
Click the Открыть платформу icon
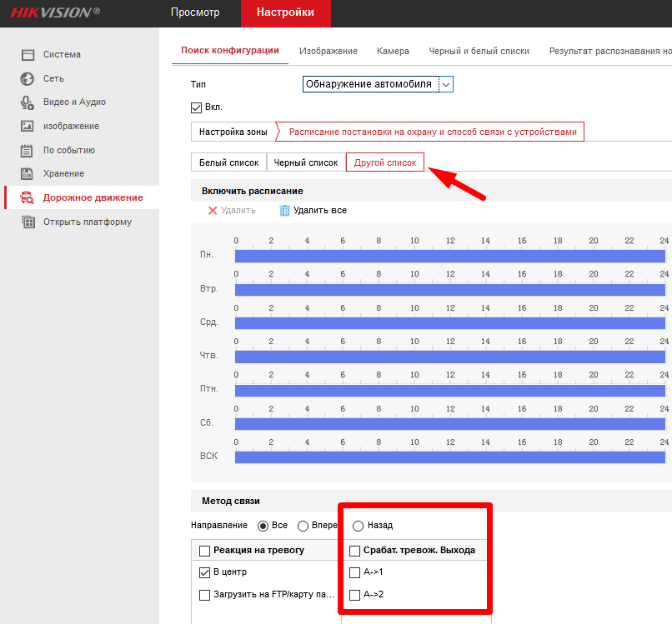[x=28, y=222]
